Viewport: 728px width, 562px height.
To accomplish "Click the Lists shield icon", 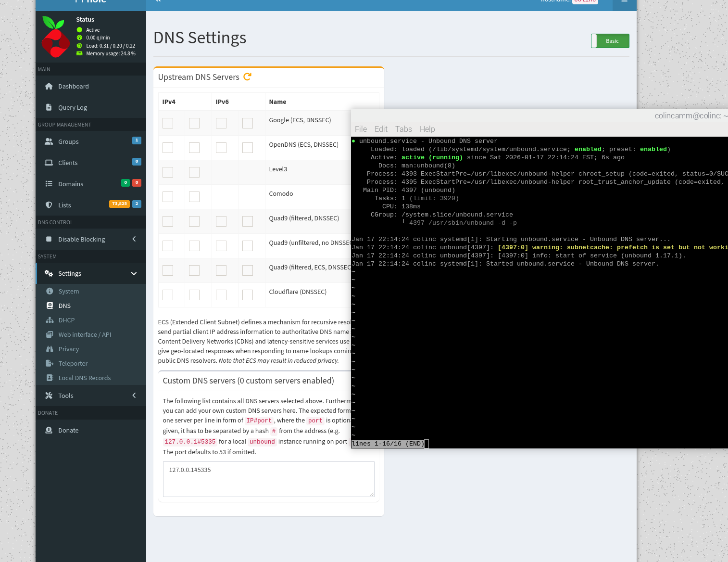I will tap(49, 205).
